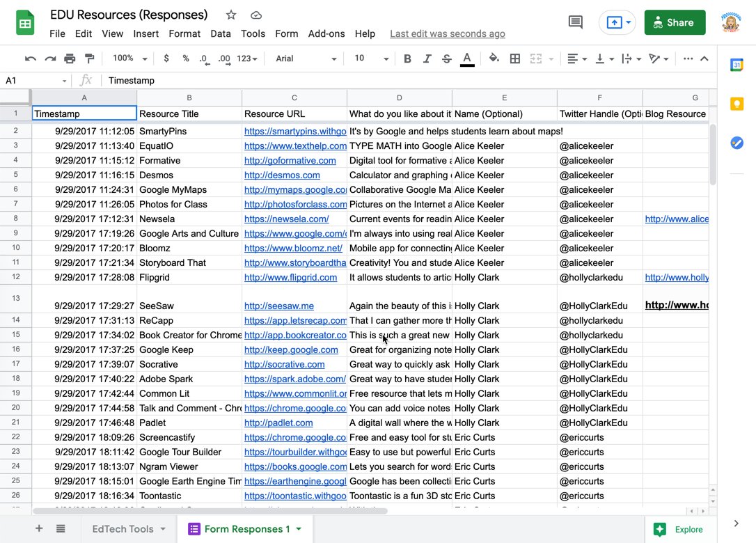Open the Borders tool

515,58
